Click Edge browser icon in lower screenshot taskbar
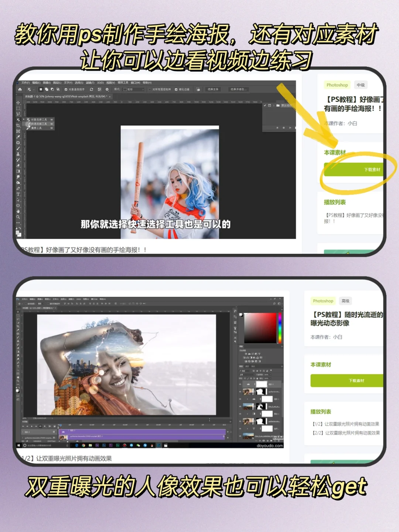This screenshot has width=399, height=532. pos(77,445)
